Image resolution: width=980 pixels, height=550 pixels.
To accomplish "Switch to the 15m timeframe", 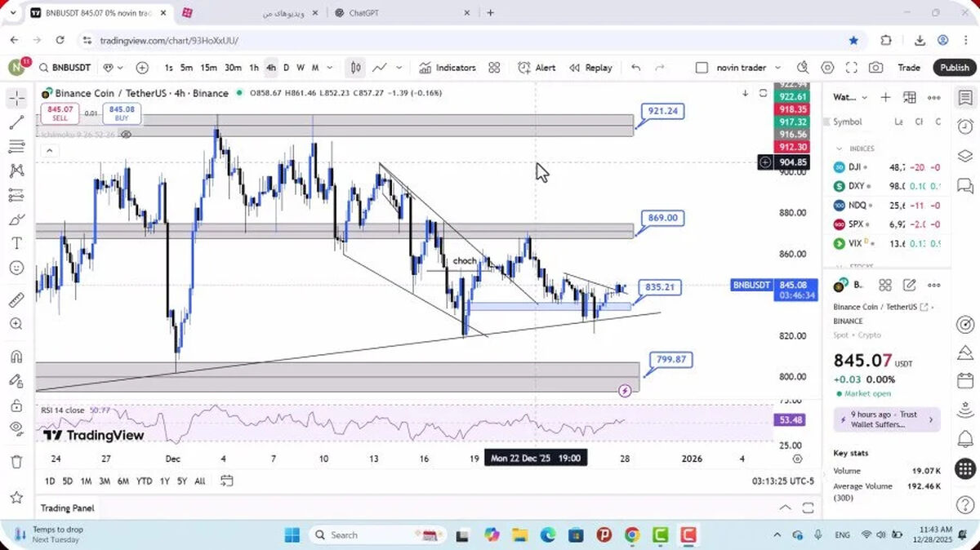I will (x=208, y=68).
